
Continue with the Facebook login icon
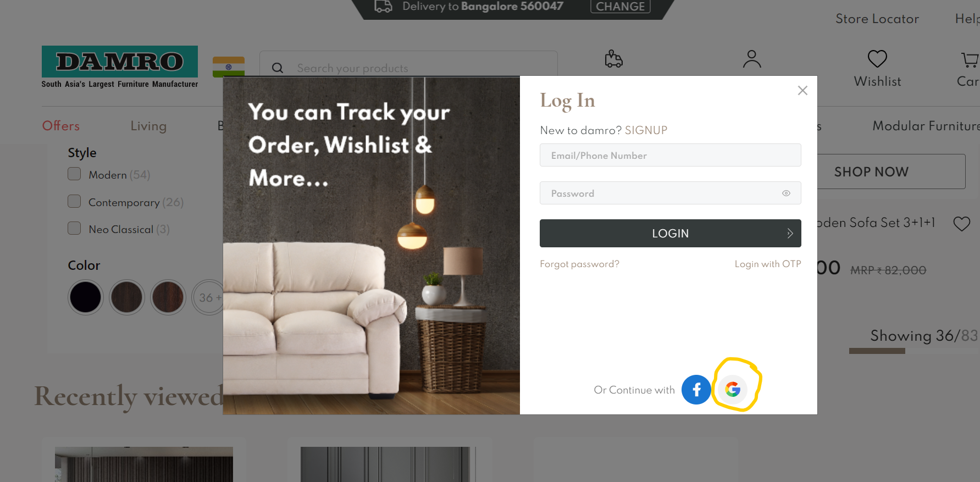pyautogui.click(x=696, y=390)
